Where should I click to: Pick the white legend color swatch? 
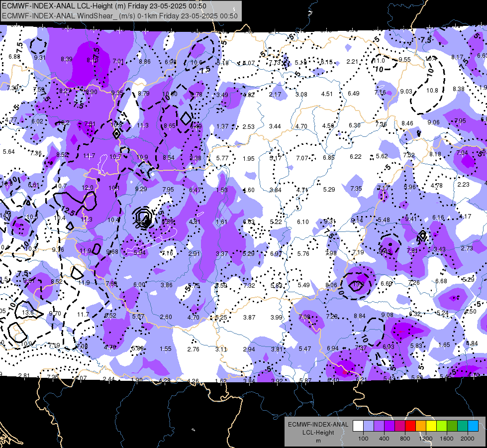pyautogui.click(x=358, y=426)
